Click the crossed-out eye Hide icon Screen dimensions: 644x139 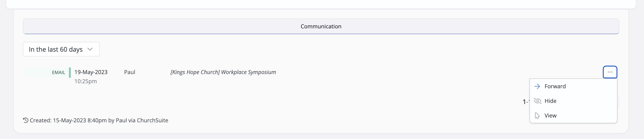(537, 101)
